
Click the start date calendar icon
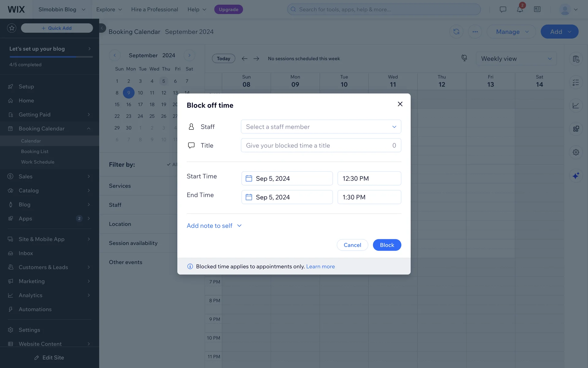[249, 178]
